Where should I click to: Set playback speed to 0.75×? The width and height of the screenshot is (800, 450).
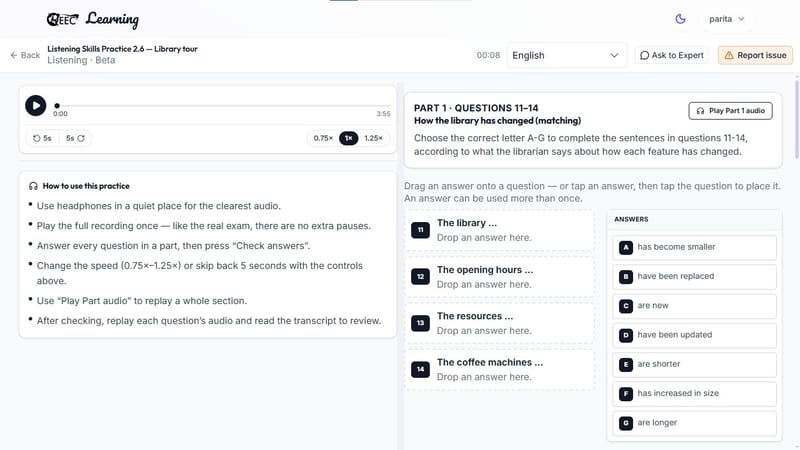[x=323, y=138]
